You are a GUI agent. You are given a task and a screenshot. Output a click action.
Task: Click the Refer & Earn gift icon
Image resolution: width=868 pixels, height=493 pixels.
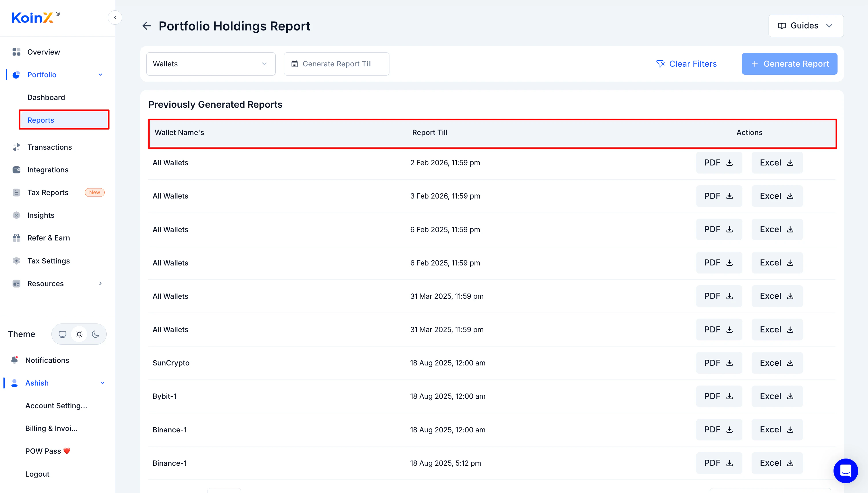pos(16,238)
